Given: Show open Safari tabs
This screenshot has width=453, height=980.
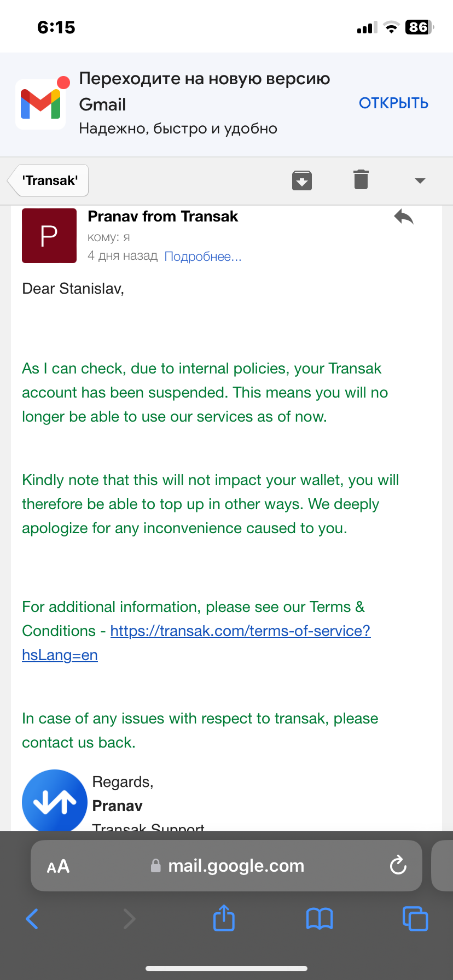Looking at the screenshot, I should point(415,919).
